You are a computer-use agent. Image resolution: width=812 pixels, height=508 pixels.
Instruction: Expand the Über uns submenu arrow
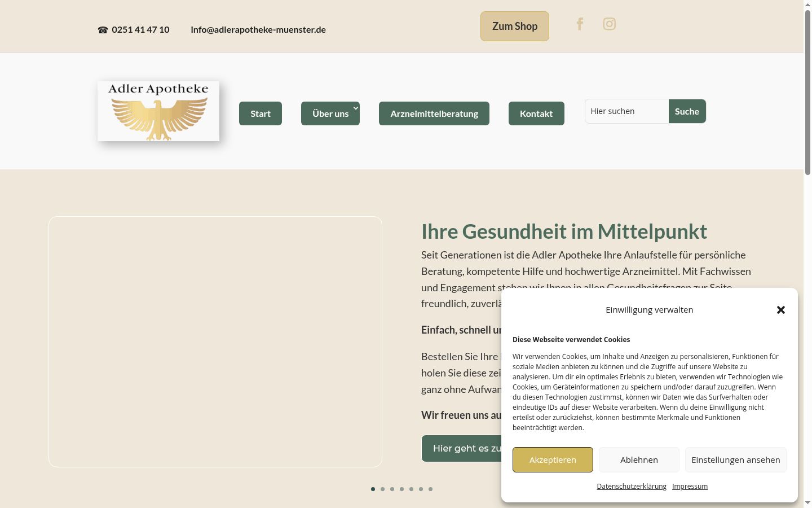pyautogui.click(x=356, y=108)
